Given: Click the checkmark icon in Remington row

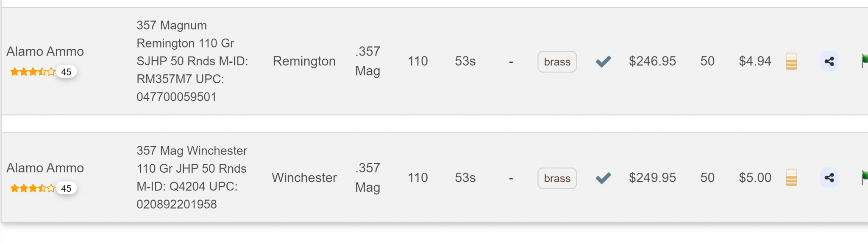Looking at the screenshot, I should tap(603, 62).
